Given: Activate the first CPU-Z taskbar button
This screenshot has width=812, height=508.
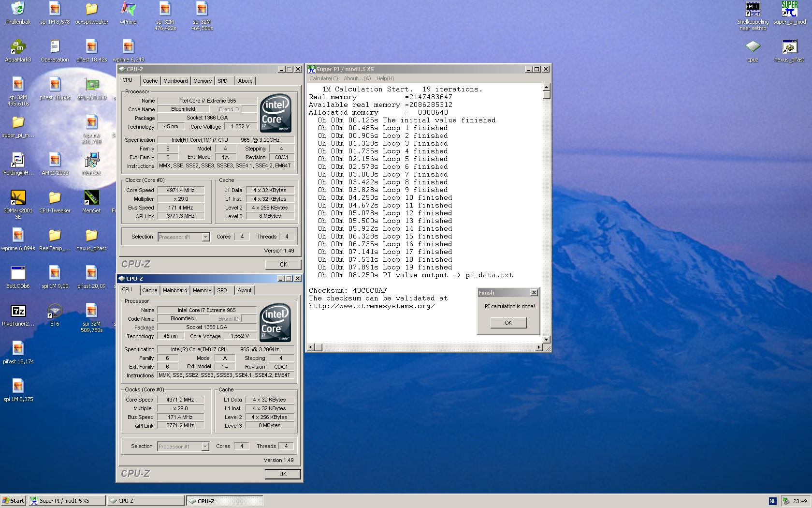Looking at the screenshot, I should (x=145, y=501).
